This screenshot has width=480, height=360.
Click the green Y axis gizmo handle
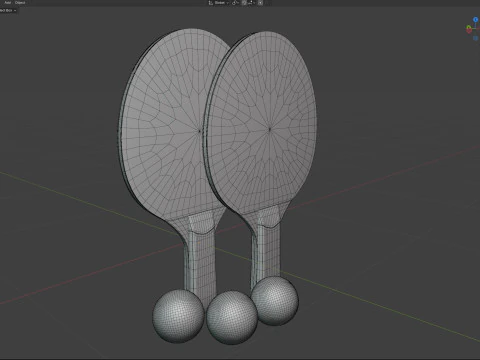point(469,27)
